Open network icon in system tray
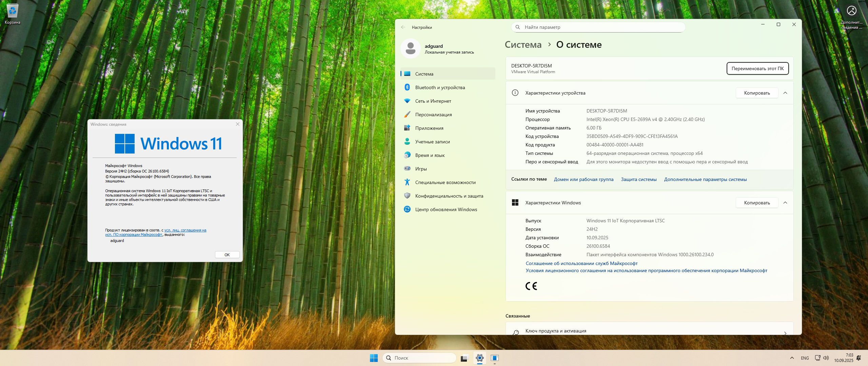Screen dimensions: 868x366 point(817,358)
